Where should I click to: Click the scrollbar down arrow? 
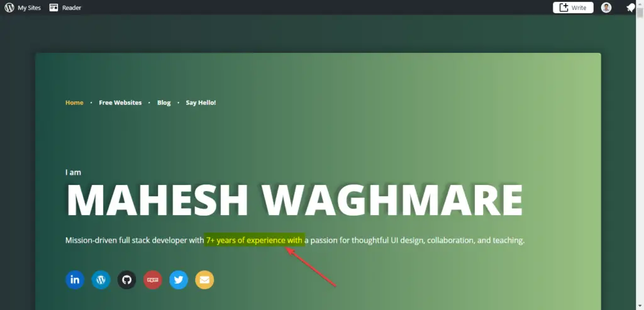click(x=640, y=306)
